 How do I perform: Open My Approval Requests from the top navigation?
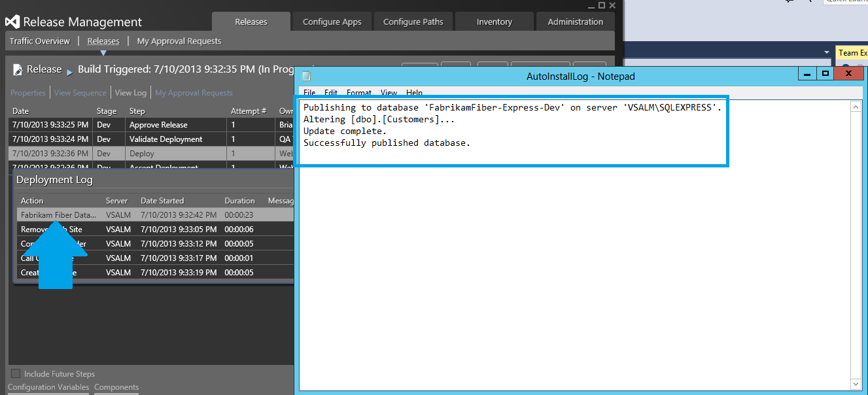click(179, 41)
